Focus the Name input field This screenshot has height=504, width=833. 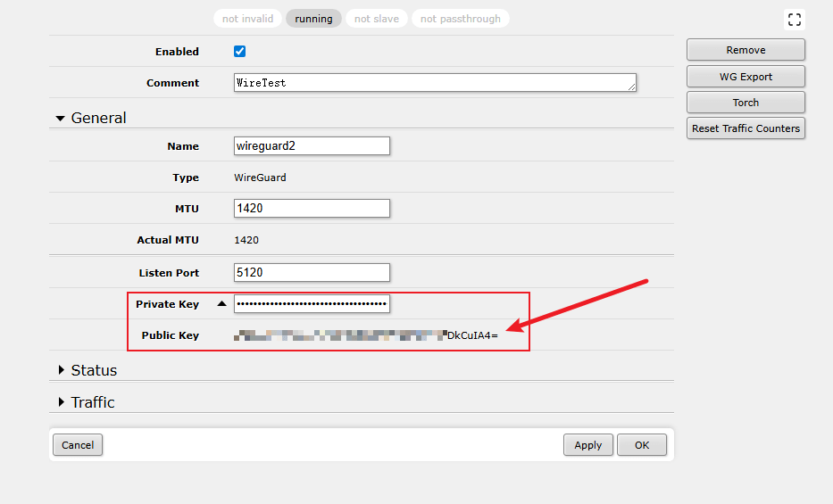point(312,146)
